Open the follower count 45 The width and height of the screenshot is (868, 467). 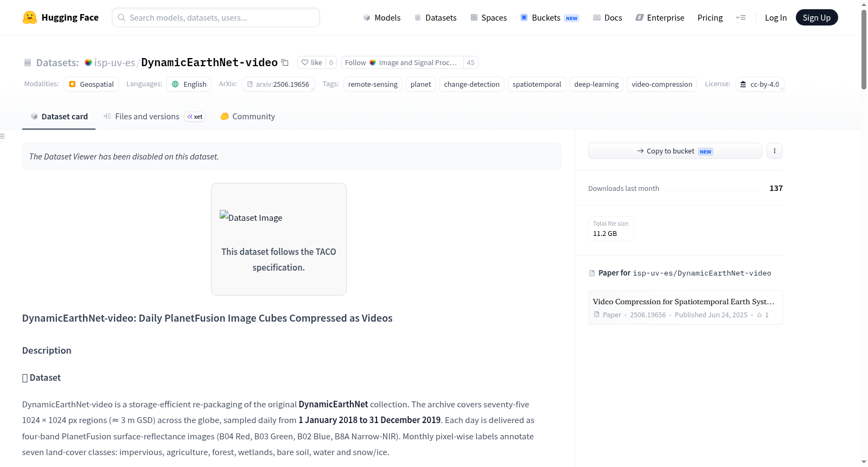470,62
